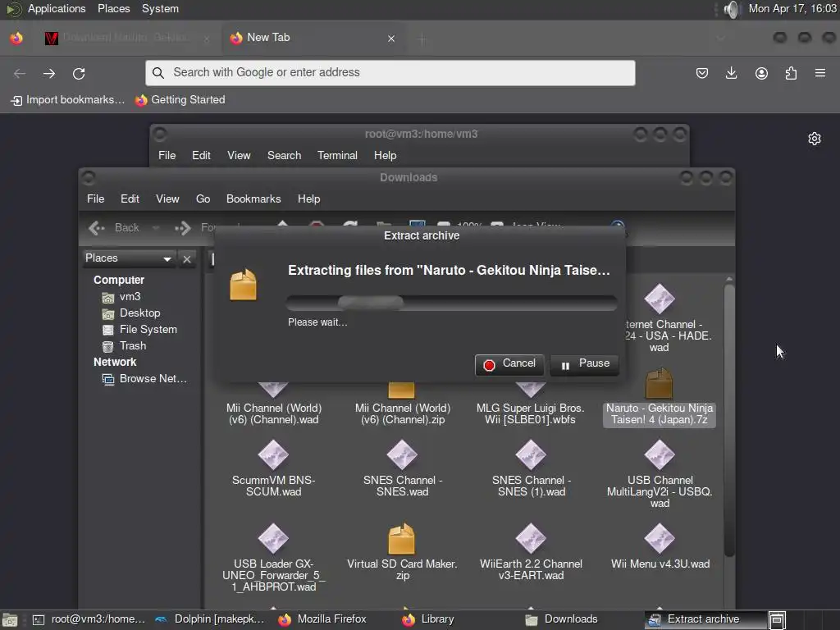Select WiiEarth 2.2 Channel wad icon

pyautogui.click(x=531, y=538)
